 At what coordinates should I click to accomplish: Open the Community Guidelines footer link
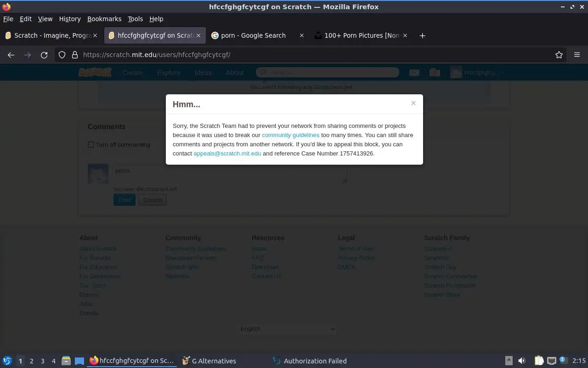pyautogui.click(x=196, y=248)
